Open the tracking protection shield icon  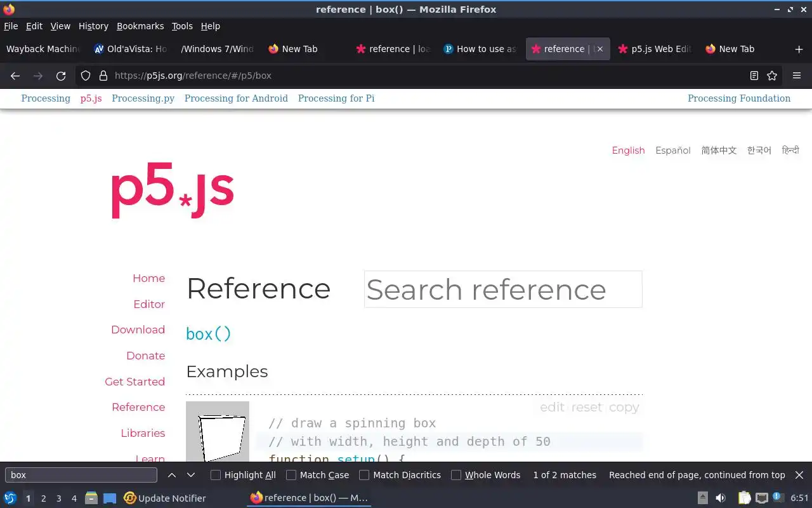[x=86, y=76]
